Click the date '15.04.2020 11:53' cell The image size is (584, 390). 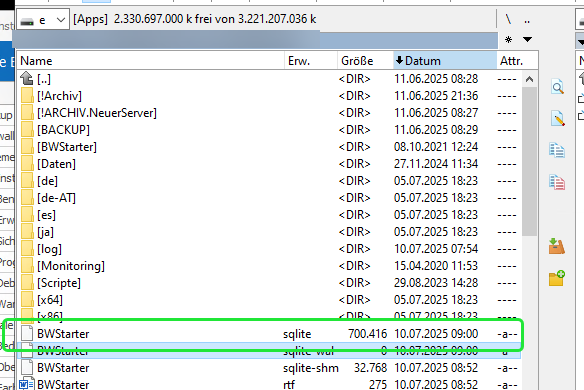coord(436,266)
